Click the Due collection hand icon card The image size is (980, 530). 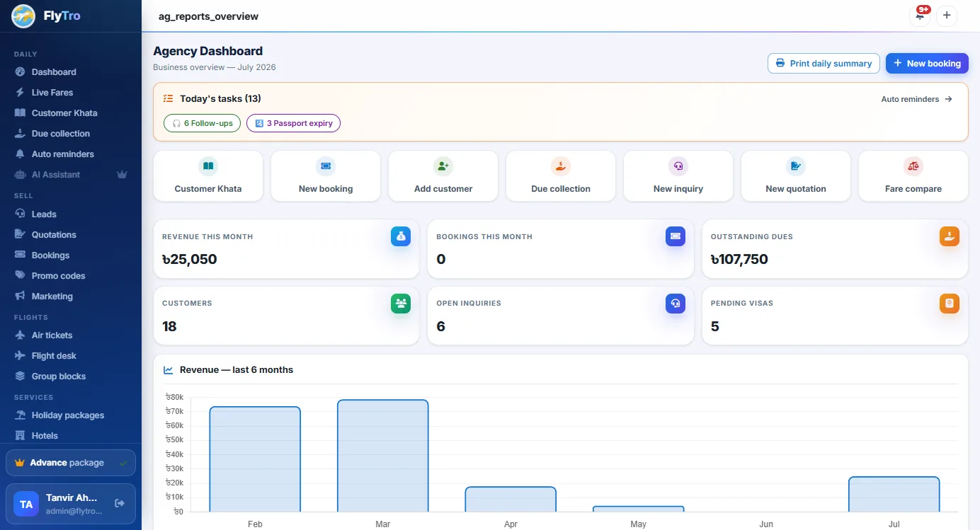[561, 175]
